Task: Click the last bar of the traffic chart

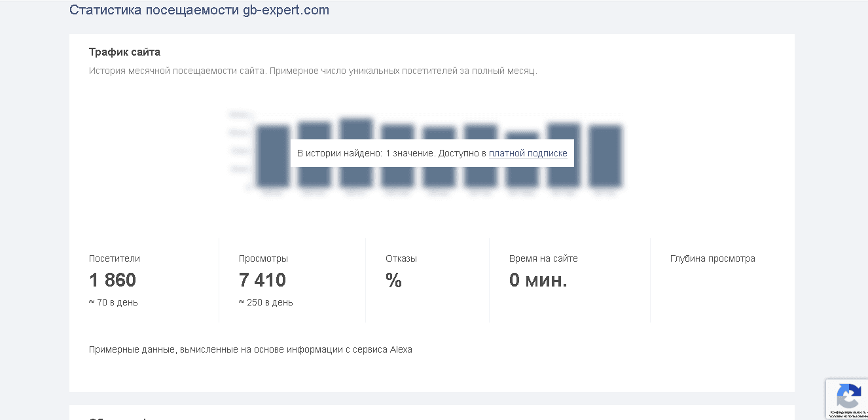Action: tap(605, 173)
